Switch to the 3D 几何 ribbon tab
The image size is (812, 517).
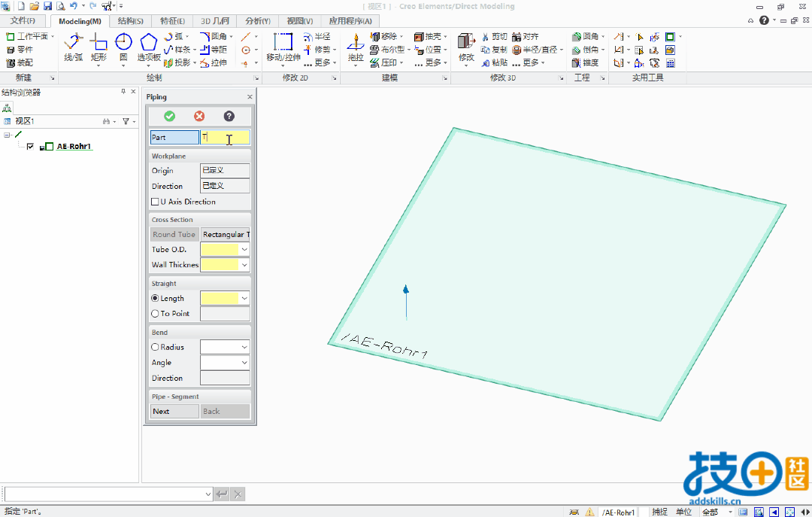point(214,21)
